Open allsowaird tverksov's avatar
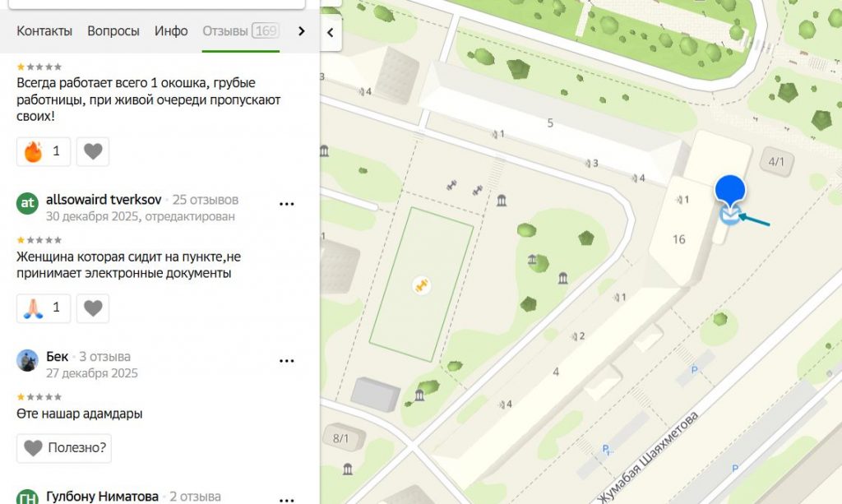This screenshot has height=504, width=842. [x=28, y=203]
